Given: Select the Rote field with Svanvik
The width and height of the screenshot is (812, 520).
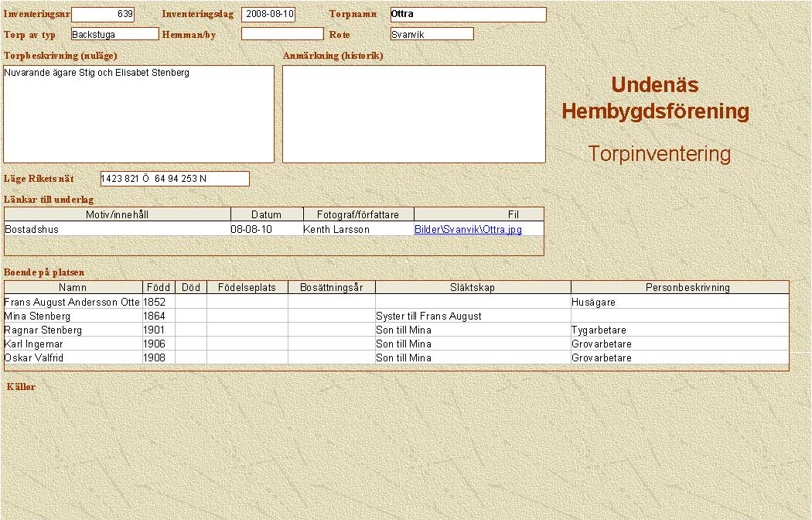Looking at the screenshot, I should (432, 34).
